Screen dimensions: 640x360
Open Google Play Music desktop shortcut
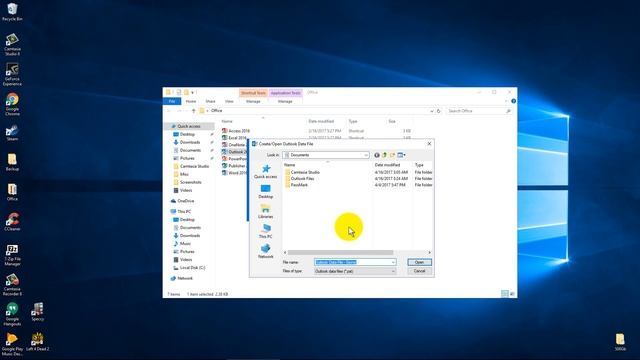click(x=12, y=344)
